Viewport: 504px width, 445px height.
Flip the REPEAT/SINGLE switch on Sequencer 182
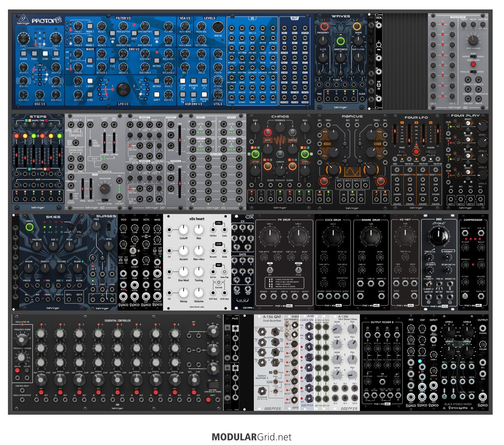click(473, 56)
